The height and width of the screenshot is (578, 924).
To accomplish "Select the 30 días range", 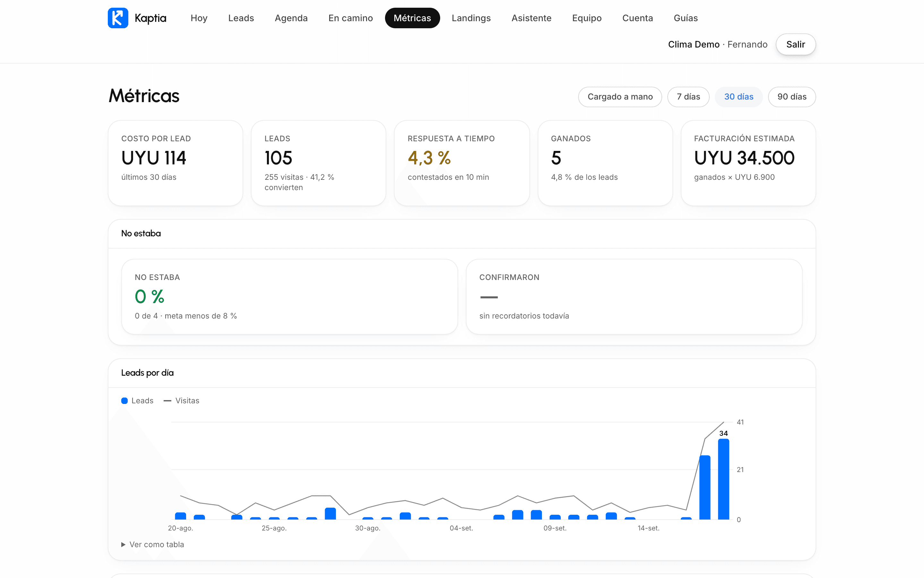I will pyautogui.click(x=739, y=97).
